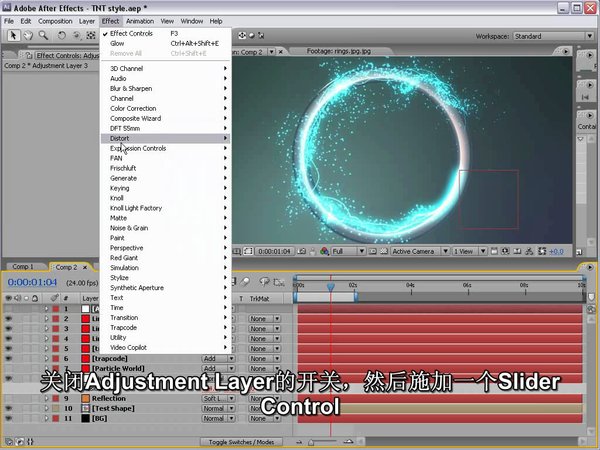Open the Workspace Standard dropdown
This screenshot has width=600, height=450.
[553, 36]
